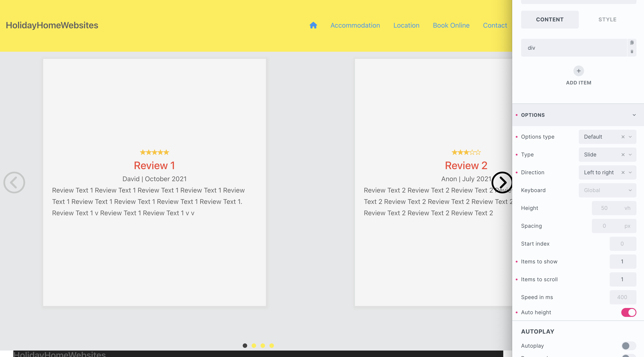
Task: Clear the Options type value
Action: (x=623, y=137)
